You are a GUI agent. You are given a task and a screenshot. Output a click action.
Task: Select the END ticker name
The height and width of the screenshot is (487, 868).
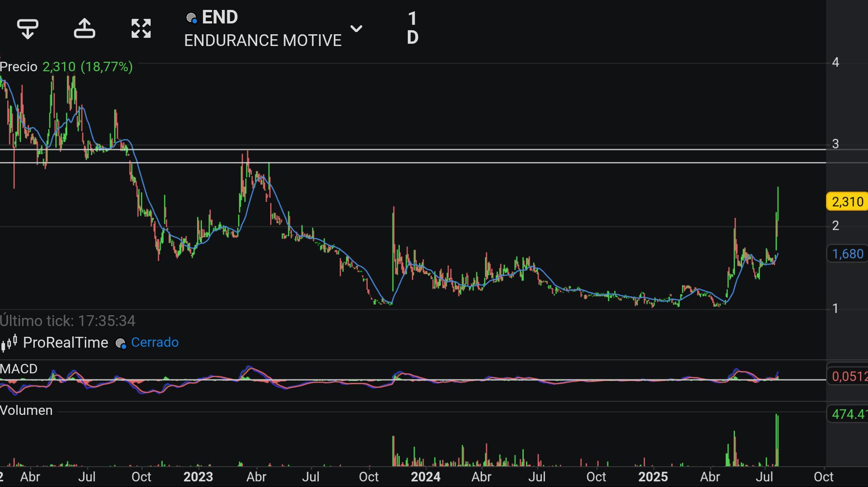220,17
